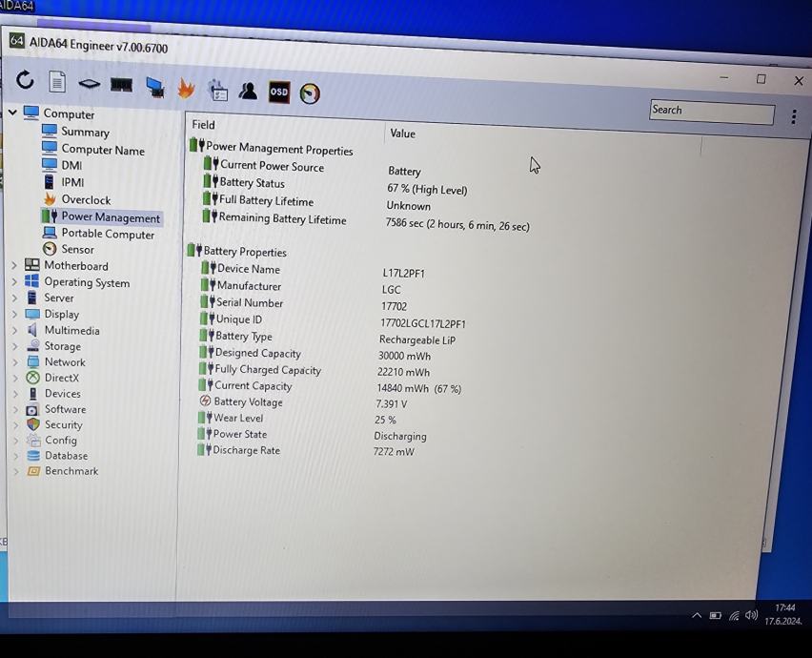Collapse the Computer tree node
Viewport: 812px width, 658px height.
point(13,112)
